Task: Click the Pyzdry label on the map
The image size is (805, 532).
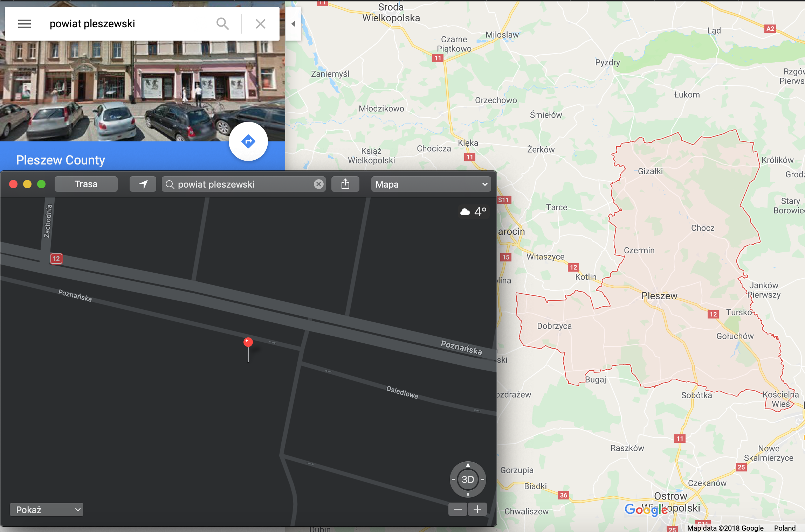Action: (607, 63)
